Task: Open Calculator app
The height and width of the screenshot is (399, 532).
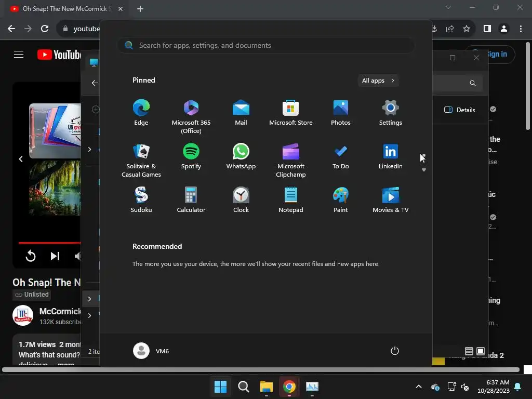Action: tap(191, 201)
